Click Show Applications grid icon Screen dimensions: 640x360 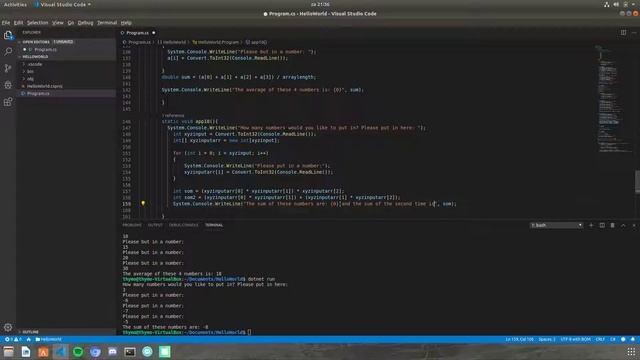(x=631, y=352)
